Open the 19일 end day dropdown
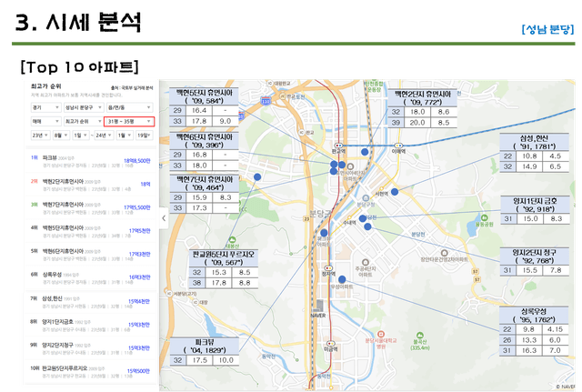Image resolution: width=582 pixels, height=392 pixels. [x=144, y=136]
